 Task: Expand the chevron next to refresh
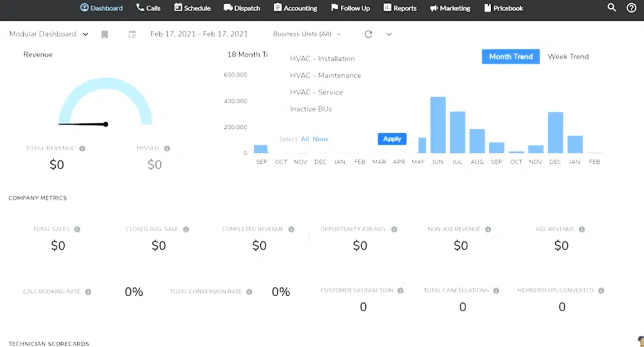[389, 35]
